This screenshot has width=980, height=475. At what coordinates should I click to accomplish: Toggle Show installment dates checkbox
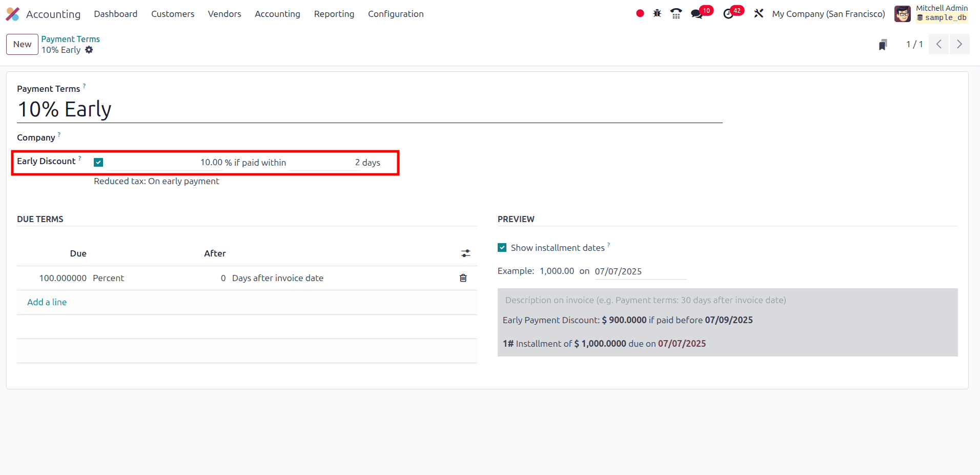tap(502, 248)
